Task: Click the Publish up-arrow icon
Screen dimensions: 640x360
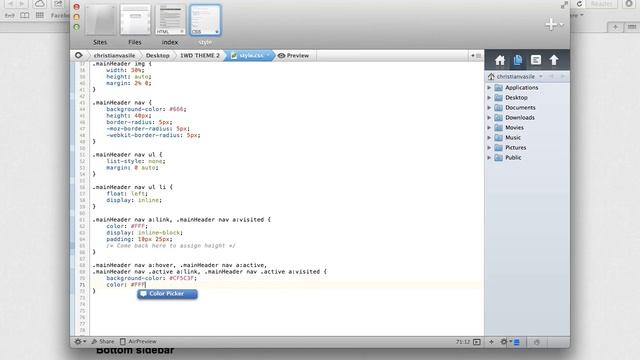Action: [553, 60]
